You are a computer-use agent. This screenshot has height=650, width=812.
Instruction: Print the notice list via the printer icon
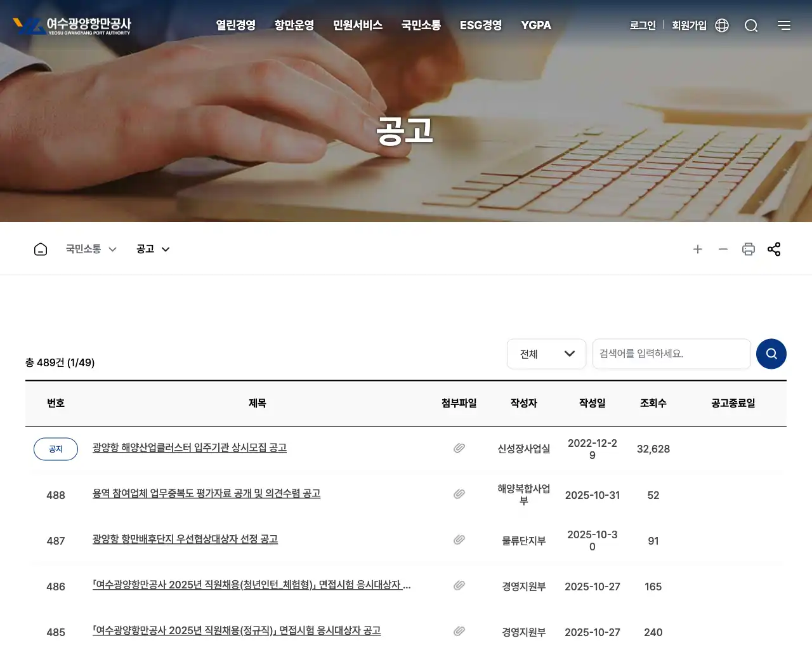749,249
